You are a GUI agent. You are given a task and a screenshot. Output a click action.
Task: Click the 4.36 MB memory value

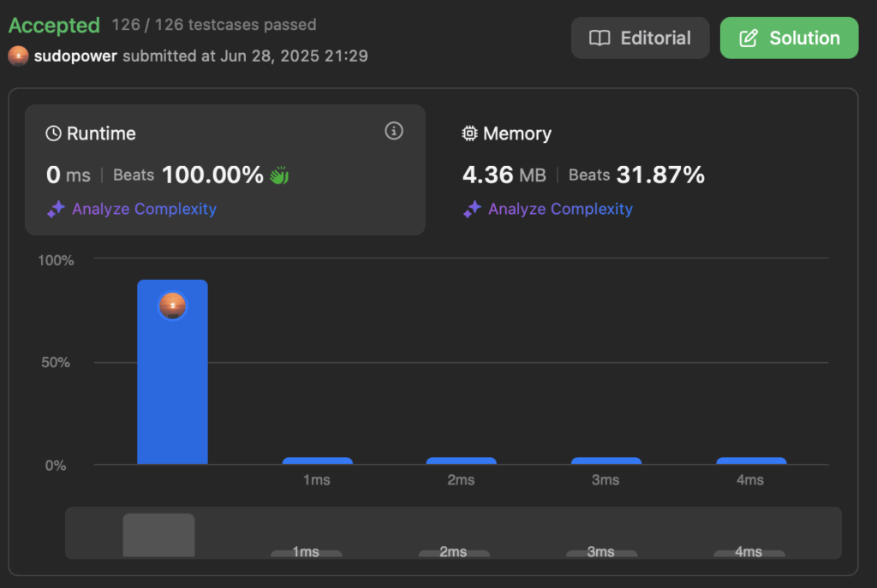[x=504, y=175]
